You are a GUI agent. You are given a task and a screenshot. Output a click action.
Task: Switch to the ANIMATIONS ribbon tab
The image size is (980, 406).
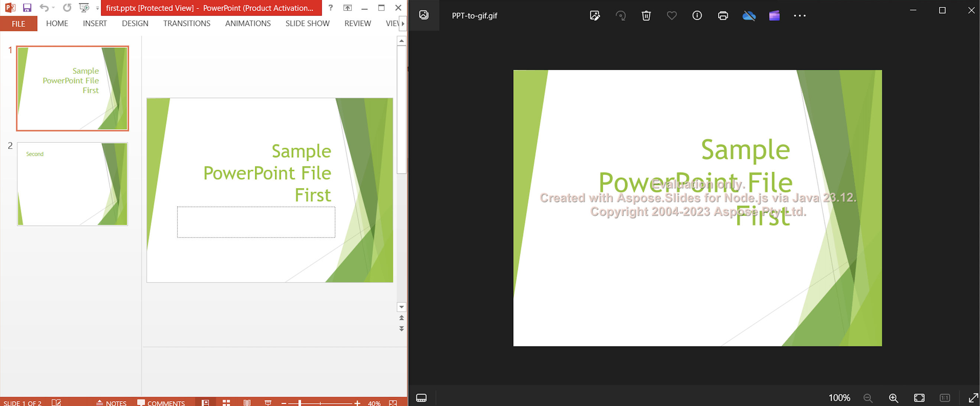pyautogui.click(x=248, y=23)
